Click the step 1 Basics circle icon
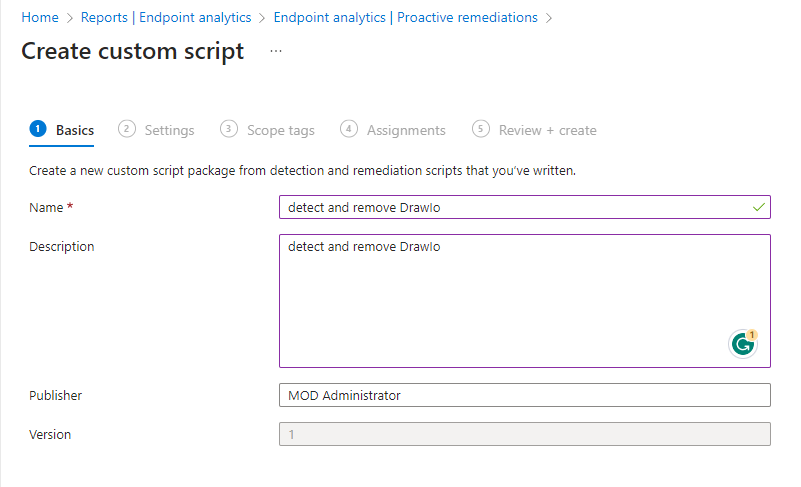This screenshot has width=801, height=487. coord(38,129)
